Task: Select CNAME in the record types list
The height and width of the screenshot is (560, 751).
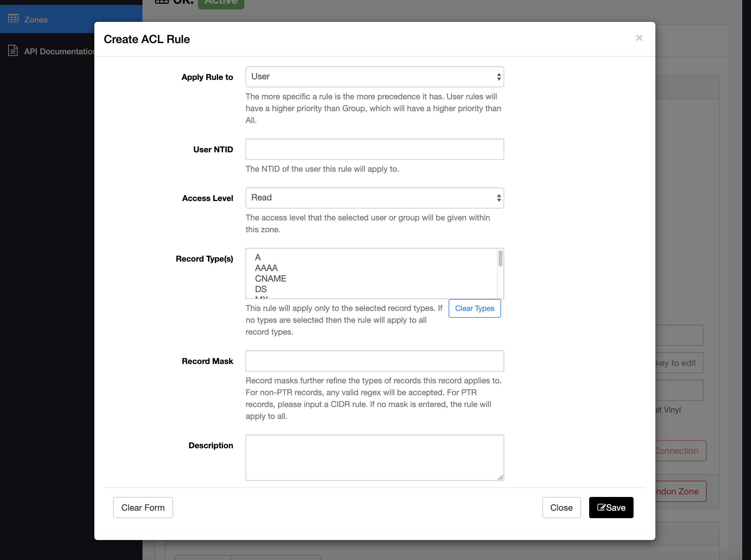Action: [270, 279]
